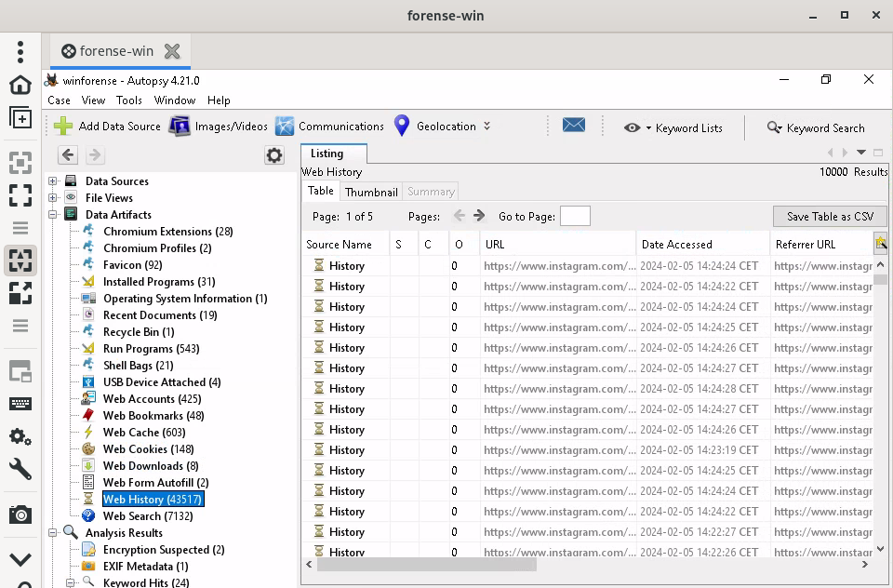893x588 pixels.
Task: Expand the File Views tree node
Action: [x=53, y=198]
